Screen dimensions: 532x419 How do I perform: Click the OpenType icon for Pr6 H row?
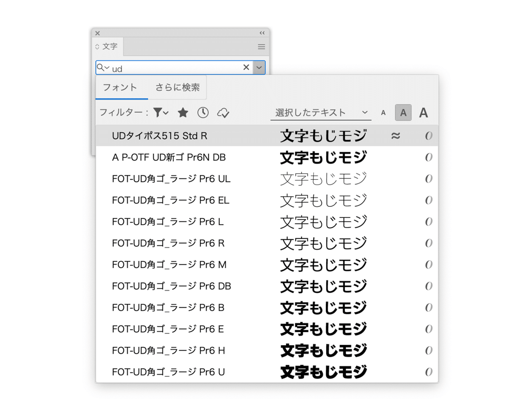(x=429, y=350)
